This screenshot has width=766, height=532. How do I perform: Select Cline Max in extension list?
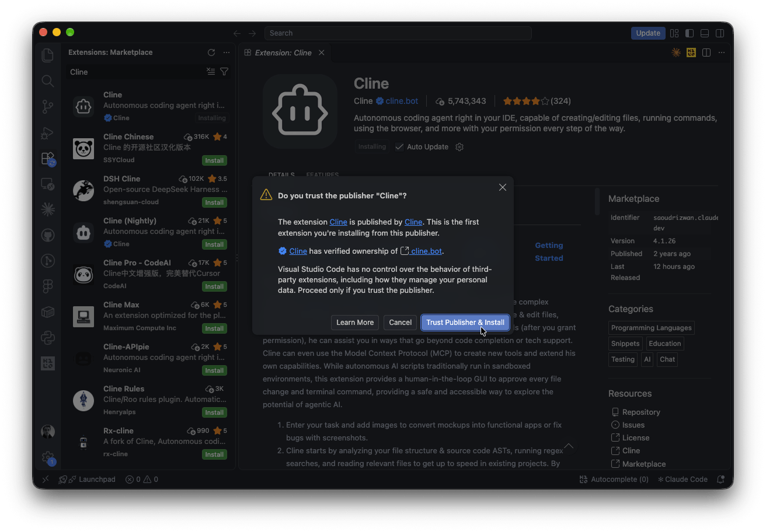point(150,316)
